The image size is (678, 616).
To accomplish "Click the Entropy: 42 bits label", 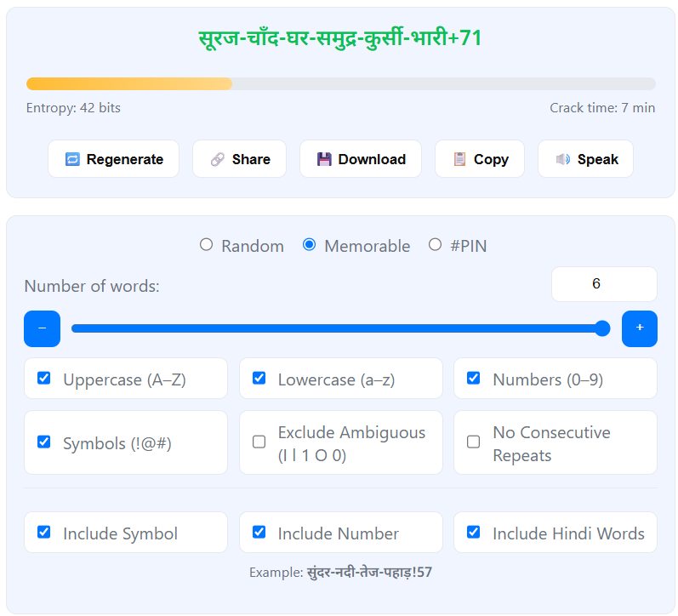I will pyautogui.click(x=73, y=108).
